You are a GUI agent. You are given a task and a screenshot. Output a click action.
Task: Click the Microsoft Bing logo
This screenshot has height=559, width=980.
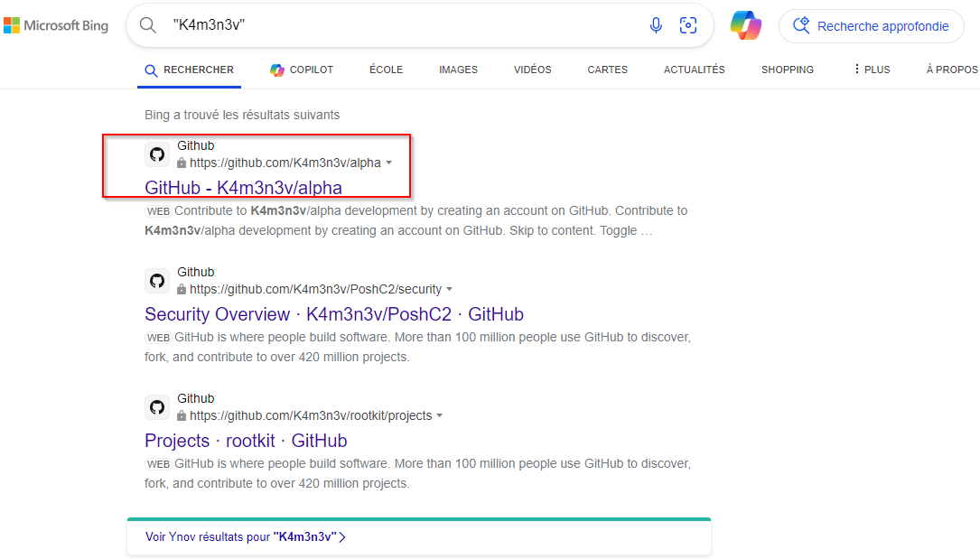(x=56, y=26)
